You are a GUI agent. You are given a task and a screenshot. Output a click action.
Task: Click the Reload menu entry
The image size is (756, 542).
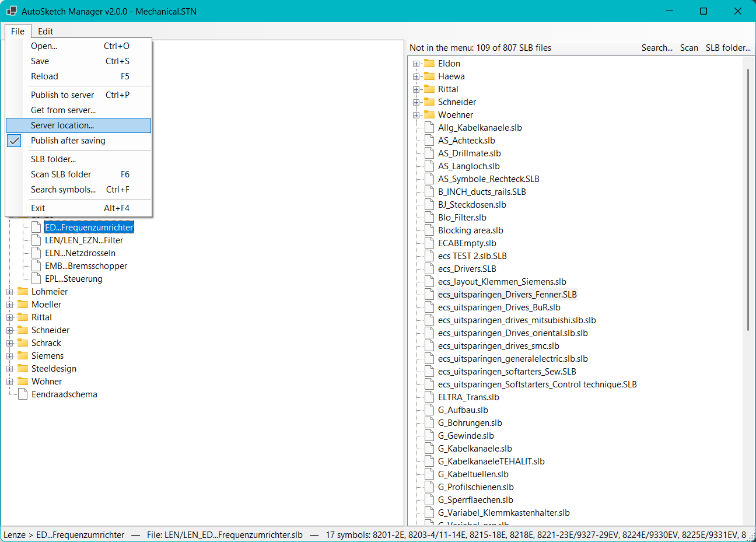79,76
